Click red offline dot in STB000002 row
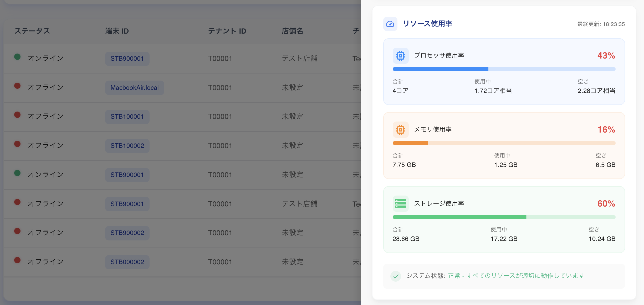644x305 pixels. click(17, 260)
